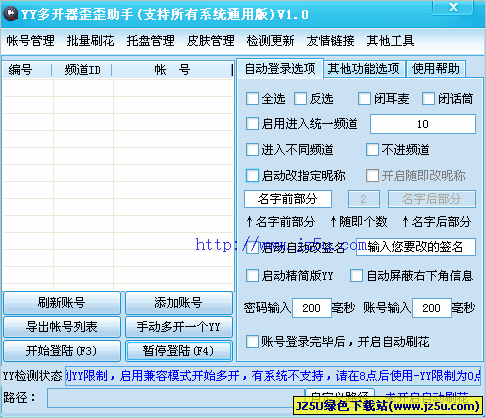The height and width of the screenshot is (418, 486).
Task: Toggle 开启随即改昵称 checkbox
Action: pyautogui.click(x=372, y=175)
